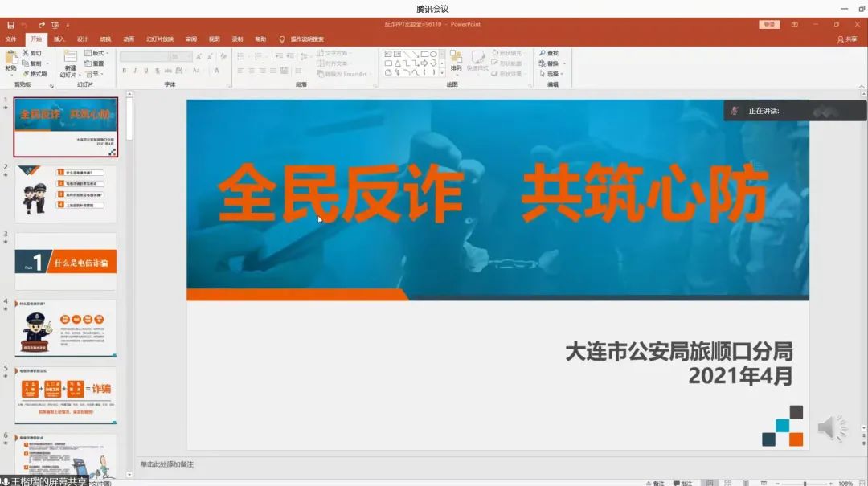Click the speaker audio icon on slide
Image resolution: width=868 pixels, height=486 pixels.
pos(832,428)
